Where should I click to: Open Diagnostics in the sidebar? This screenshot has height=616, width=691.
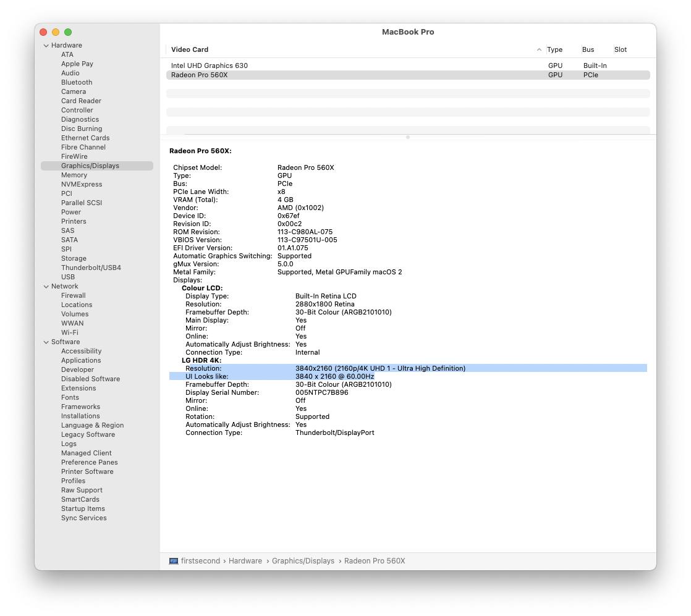point(80,119)
